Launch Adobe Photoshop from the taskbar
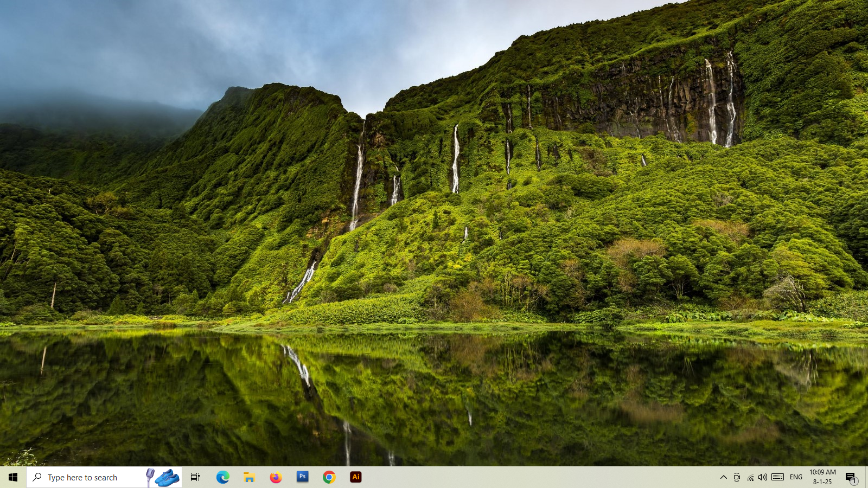Image resolution: width=868 pixels, height=488 pixels. click(x=302, y=477)
